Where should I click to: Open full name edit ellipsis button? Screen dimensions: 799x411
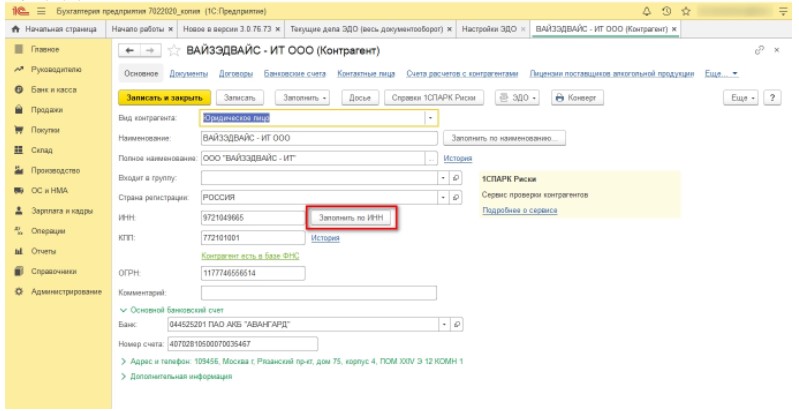pos(432,158)
